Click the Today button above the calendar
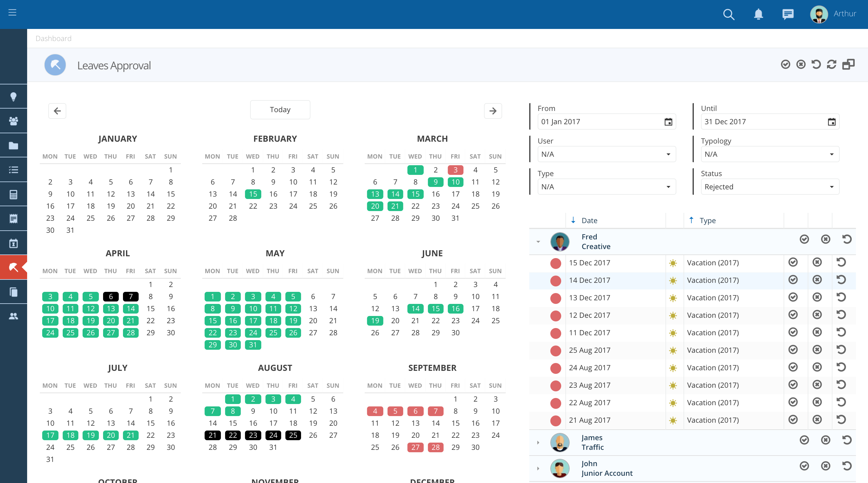Screen dimensions: 868x483 pos(280,109)
